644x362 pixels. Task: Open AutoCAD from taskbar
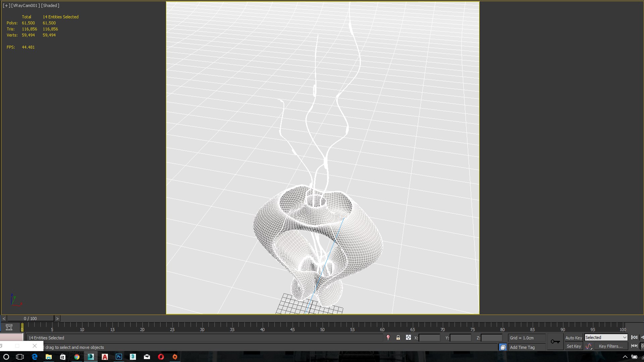105,357
